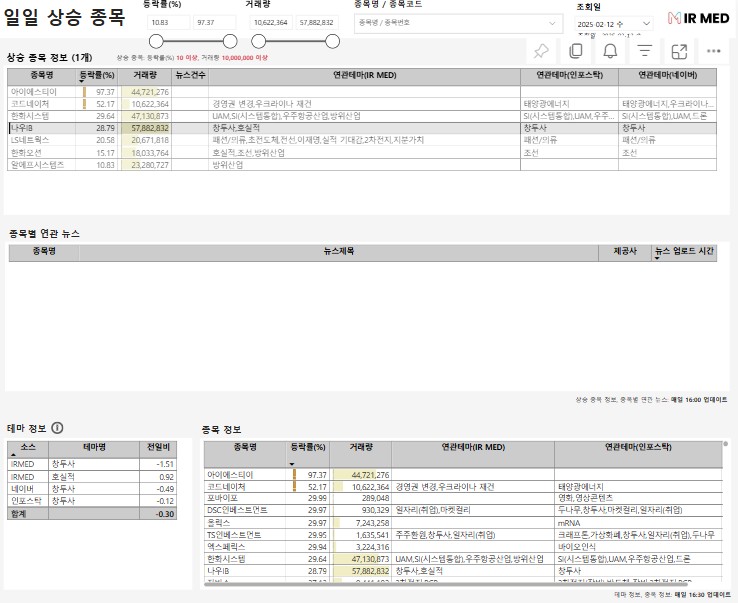This screenshot has height=603, width=738.
Task: Sort theme table by 테마명 header
Action: click(x=94, y=449)
